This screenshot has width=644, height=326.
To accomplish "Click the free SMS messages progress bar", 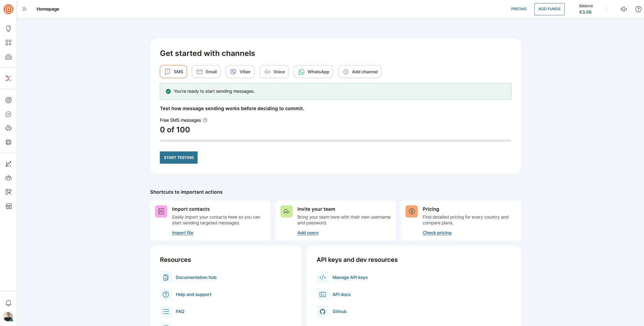I will point(335,140).
